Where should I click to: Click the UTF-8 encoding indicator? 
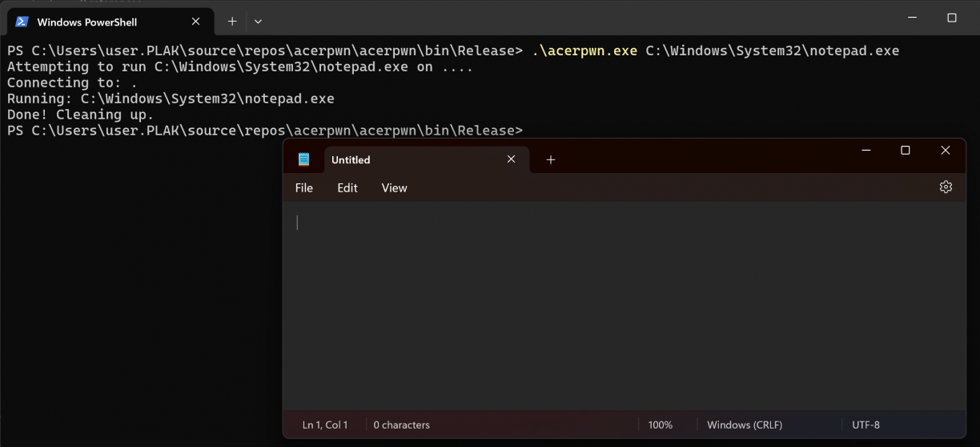click(x=866, y=425)
